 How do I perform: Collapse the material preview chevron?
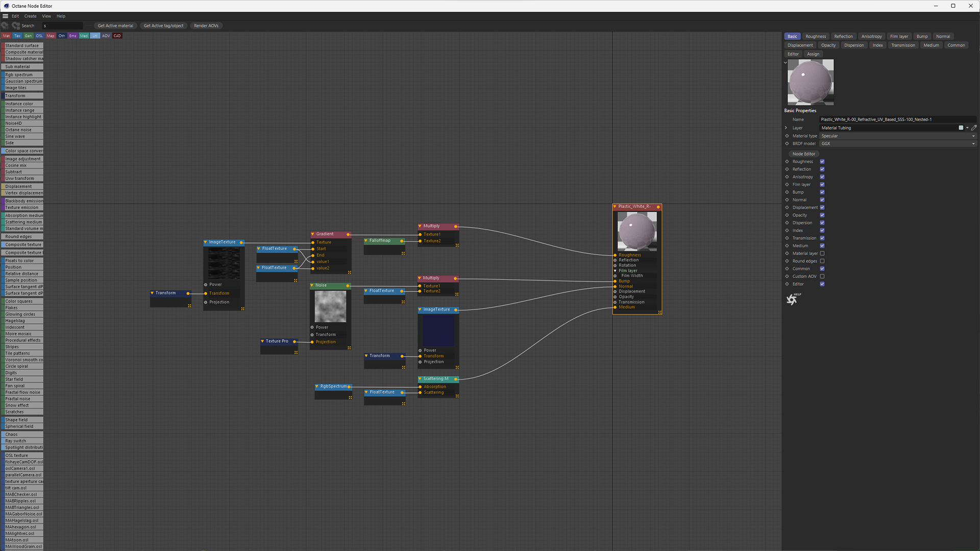786,63
